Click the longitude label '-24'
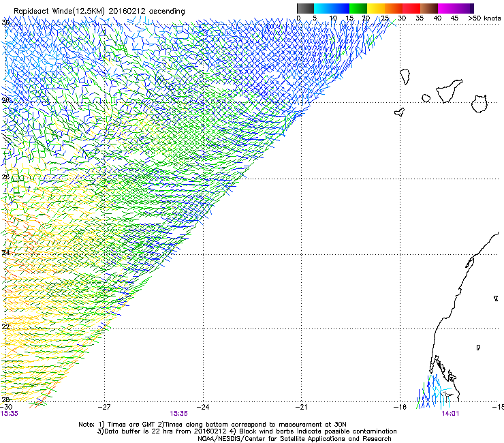Viewport: 504px width, 443px height. tap(203, 407)
